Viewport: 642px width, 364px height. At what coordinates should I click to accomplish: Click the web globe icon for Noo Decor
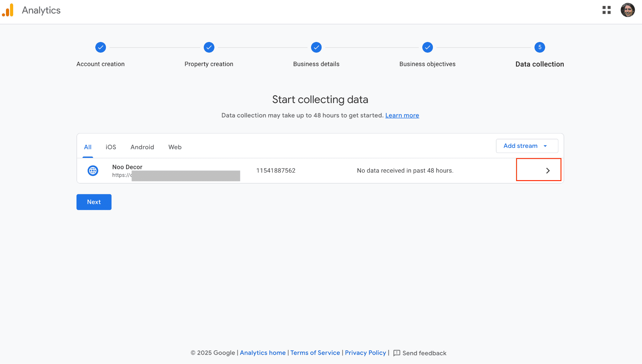tap(93, 171)
